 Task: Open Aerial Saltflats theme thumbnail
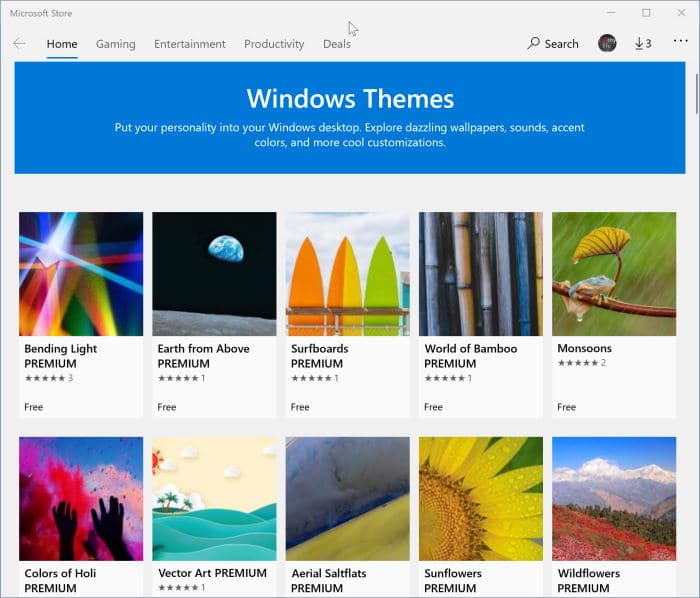(x=348, y=498)
